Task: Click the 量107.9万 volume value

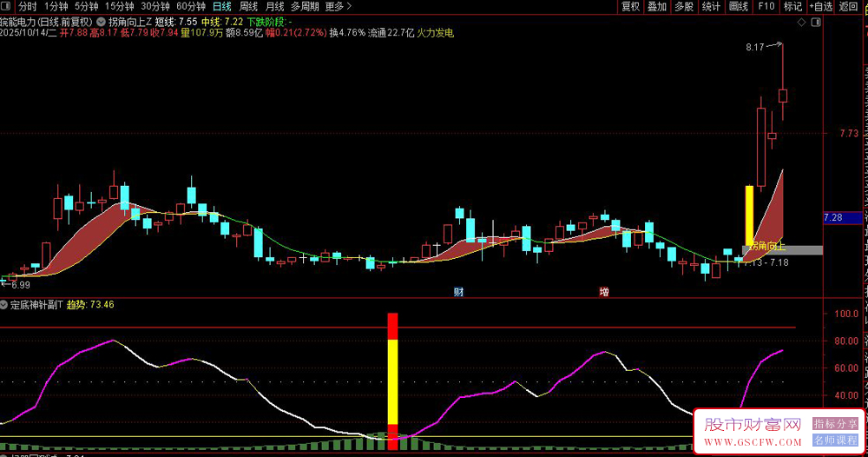Action: [202, 33]
